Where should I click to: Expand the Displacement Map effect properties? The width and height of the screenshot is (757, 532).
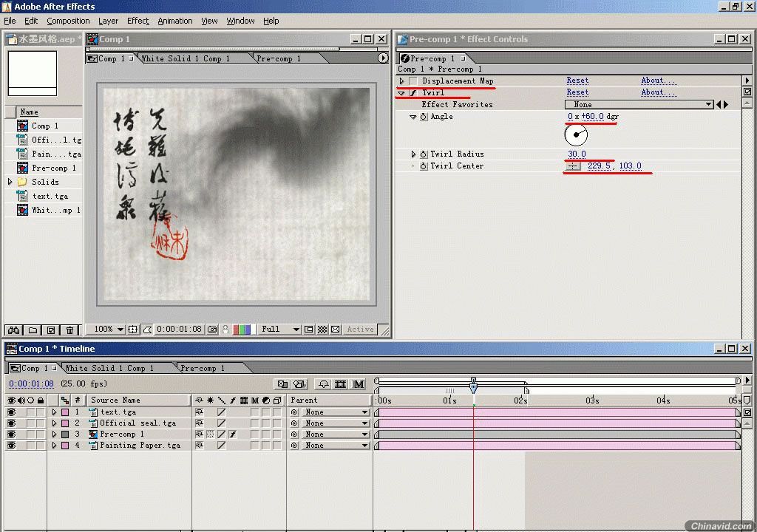pos(402,81)
